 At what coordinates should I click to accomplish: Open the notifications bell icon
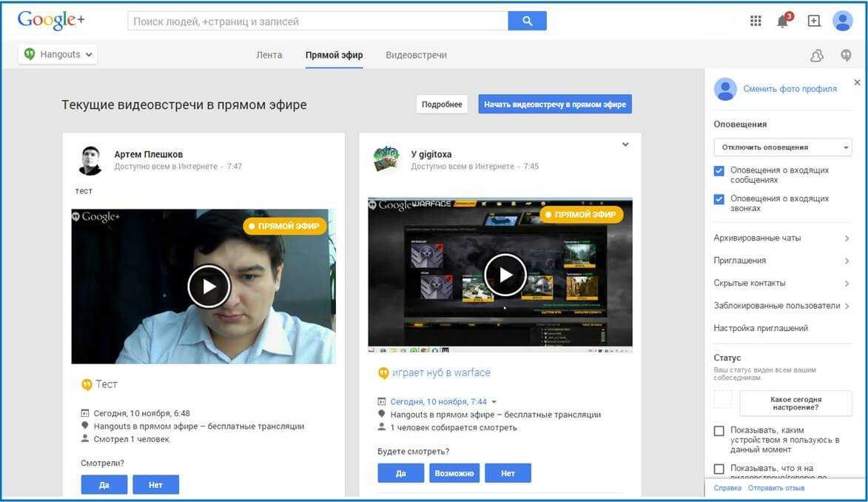[x=783, y=21]
